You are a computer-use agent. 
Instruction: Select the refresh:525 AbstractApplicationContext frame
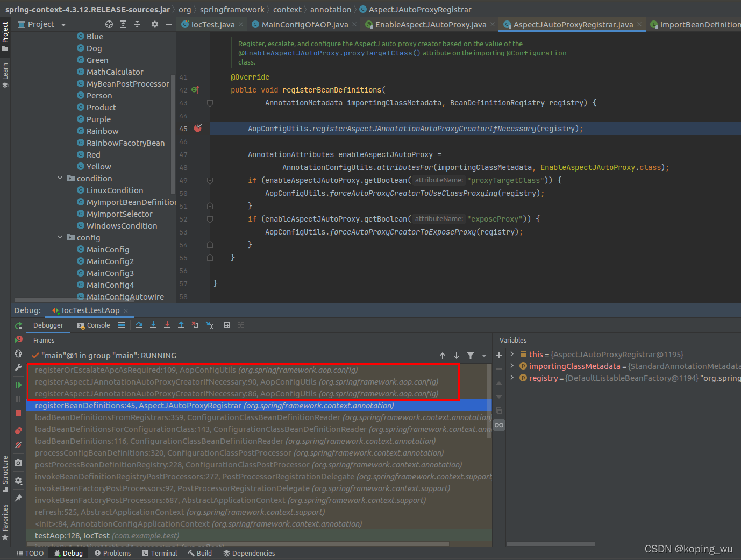[259, 512]
